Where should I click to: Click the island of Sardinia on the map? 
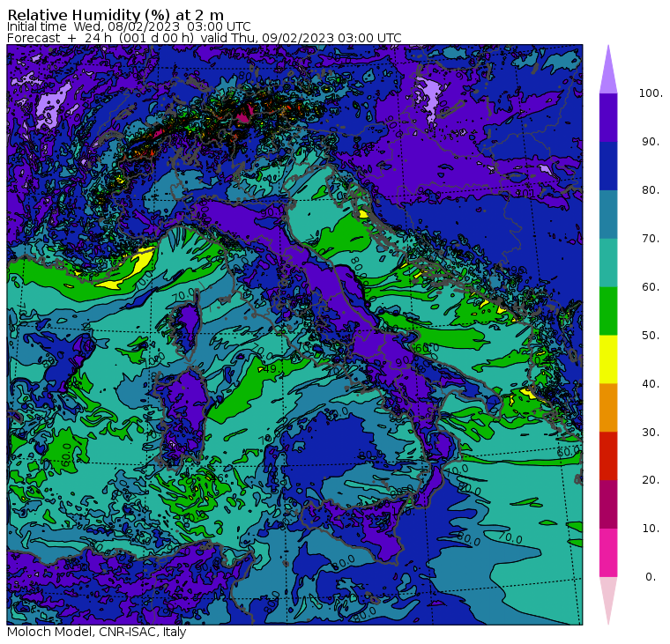click(x=182, y=417)
